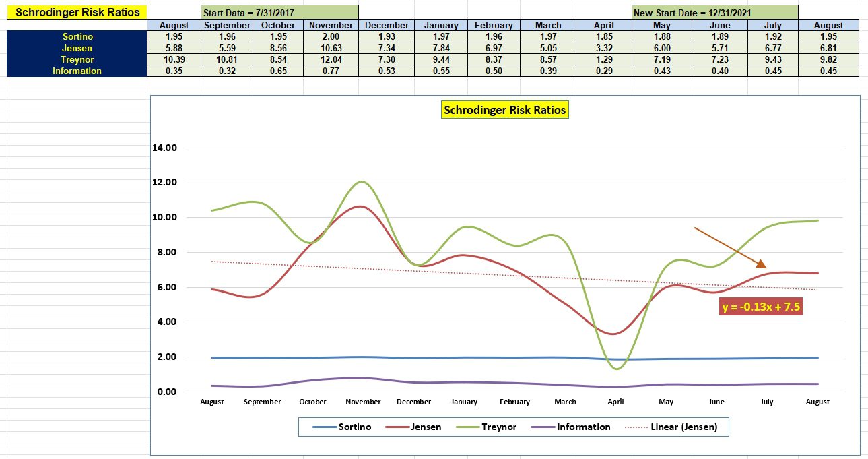Select the Information row header cell
Viewport: 868px width, 459px height.
coord(77,71)
